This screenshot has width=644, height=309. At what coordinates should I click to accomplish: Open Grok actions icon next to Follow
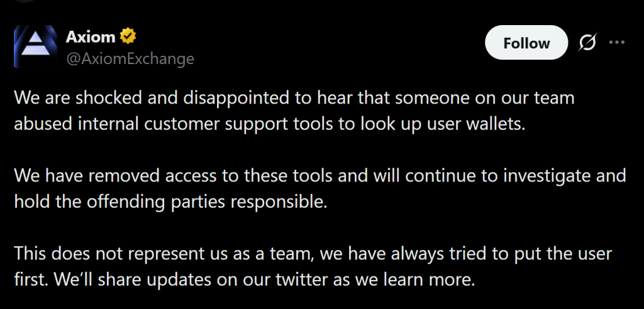(x=587, y=43)
